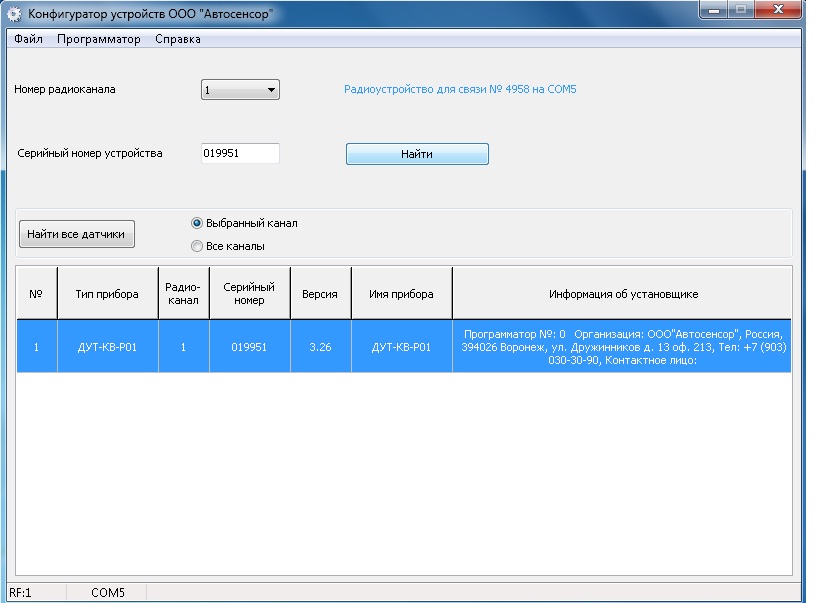Click the Серийный номер устройства input field

[x=240, y=153]
